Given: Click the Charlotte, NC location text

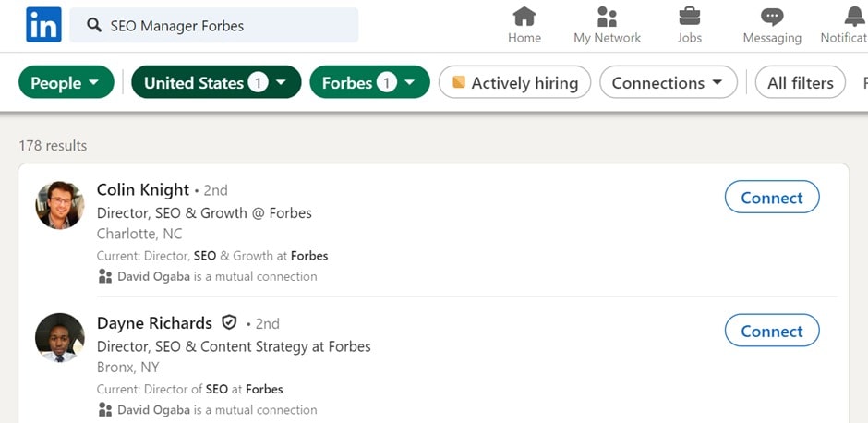Looking at the screenshot, I should tap(139, 234).
